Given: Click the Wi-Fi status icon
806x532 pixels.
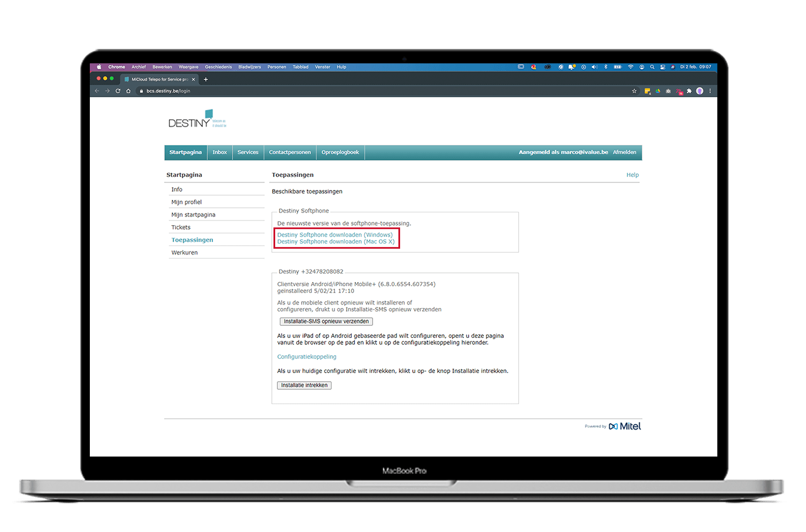Looking at the screenshot, I should point(630,67).
